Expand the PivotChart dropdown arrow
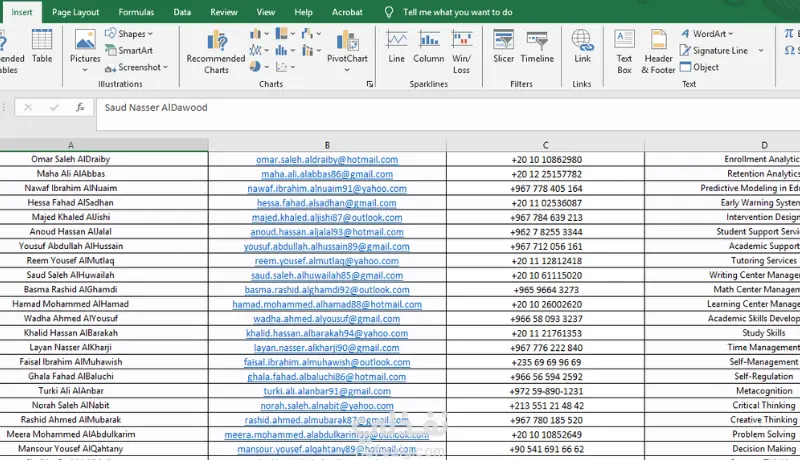Viewport: 800px width, 460px height. coord(347,70)
